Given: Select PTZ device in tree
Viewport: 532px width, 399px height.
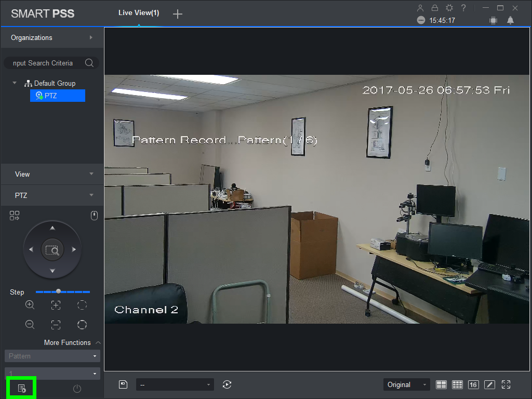Looking at the screenshot, I should tap(58, 96).
